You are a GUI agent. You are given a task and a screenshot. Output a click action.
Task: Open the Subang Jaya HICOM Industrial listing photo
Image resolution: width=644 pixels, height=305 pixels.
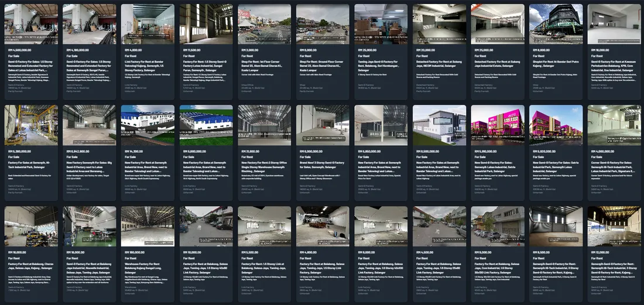[440, 24]
